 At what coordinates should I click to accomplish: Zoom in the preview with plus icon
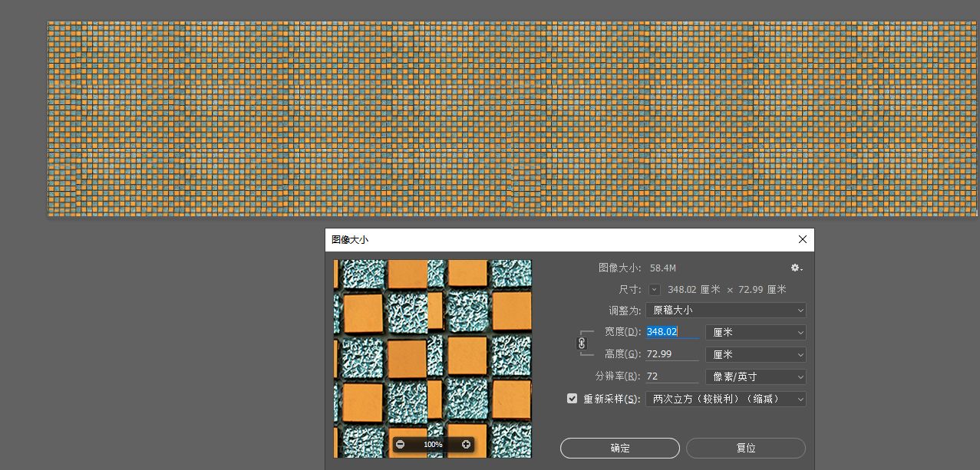point(466,445)
